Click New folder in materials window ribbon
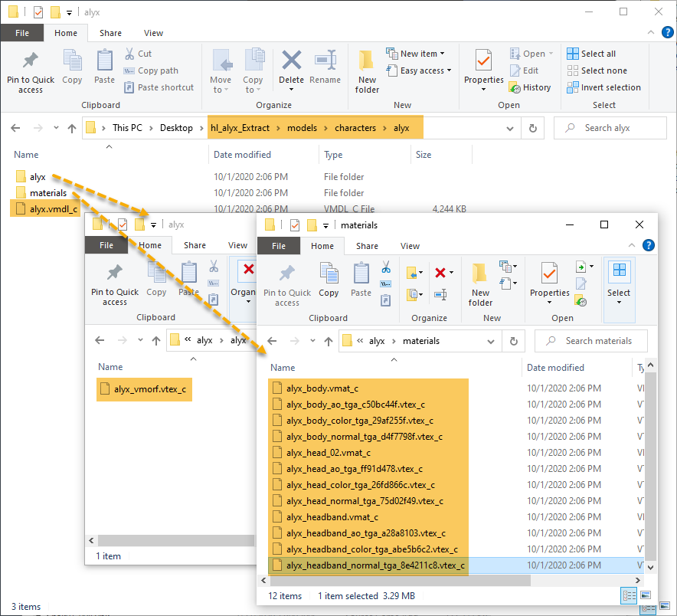 pyautogui.click(x=480, y=284)
